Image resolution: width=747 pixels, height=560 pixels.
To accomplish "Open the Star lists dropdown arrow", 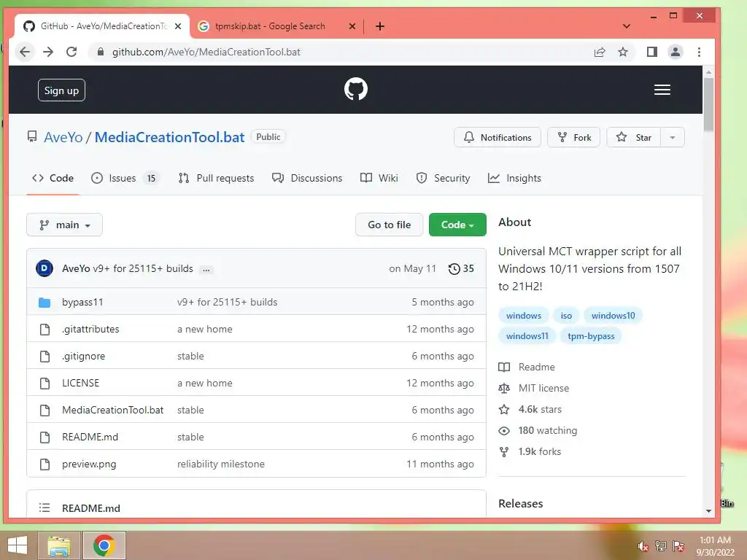I will [672, 138].
